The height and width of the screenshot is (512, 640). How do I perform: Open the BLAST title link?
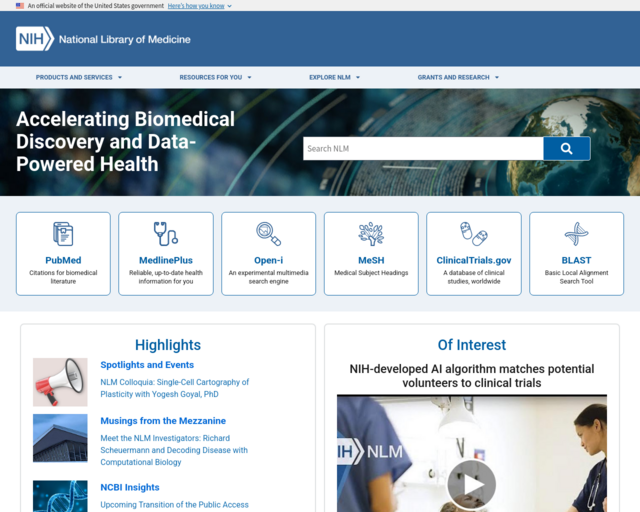576,260
